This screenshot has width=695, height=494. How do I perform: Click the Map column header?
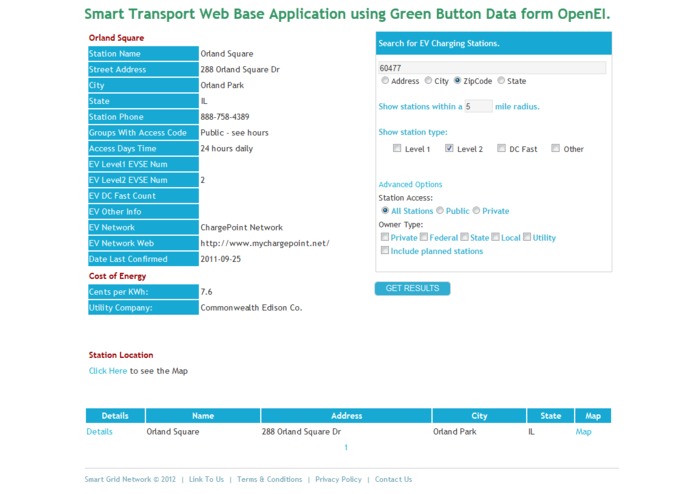(593, 416)
